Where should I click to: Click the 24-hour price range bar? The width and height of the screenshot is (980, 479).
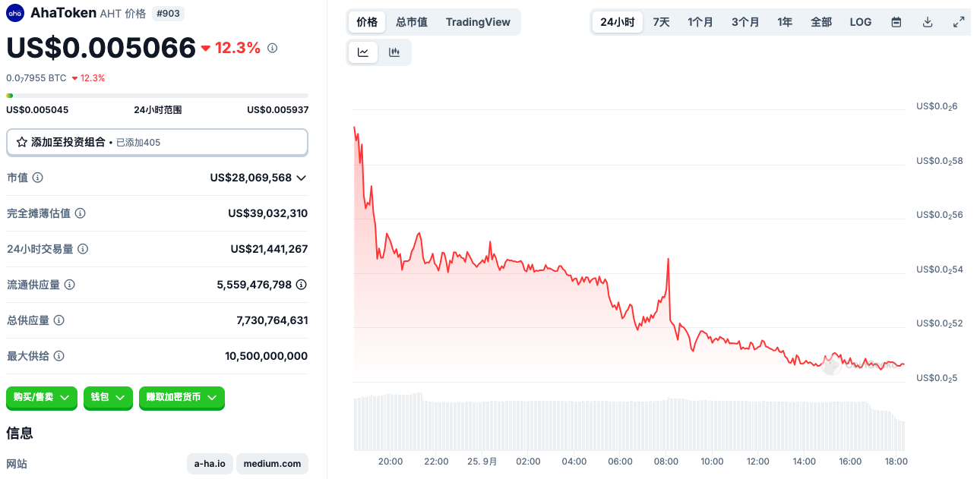pos(157,96)
